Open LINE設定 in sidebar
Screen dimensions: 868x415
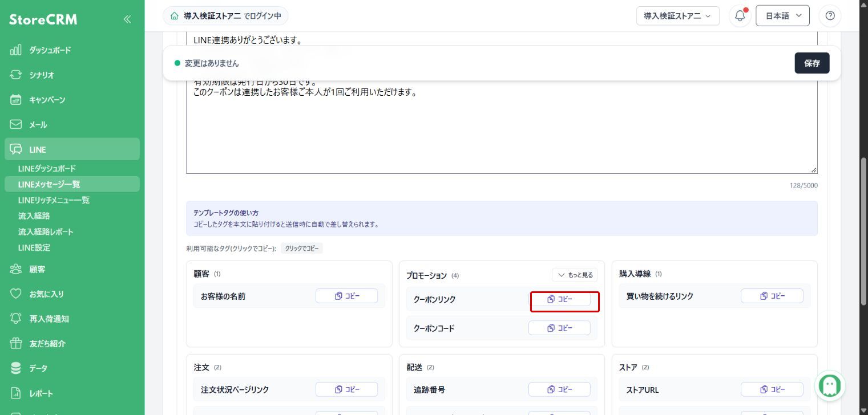coord(34,247)
